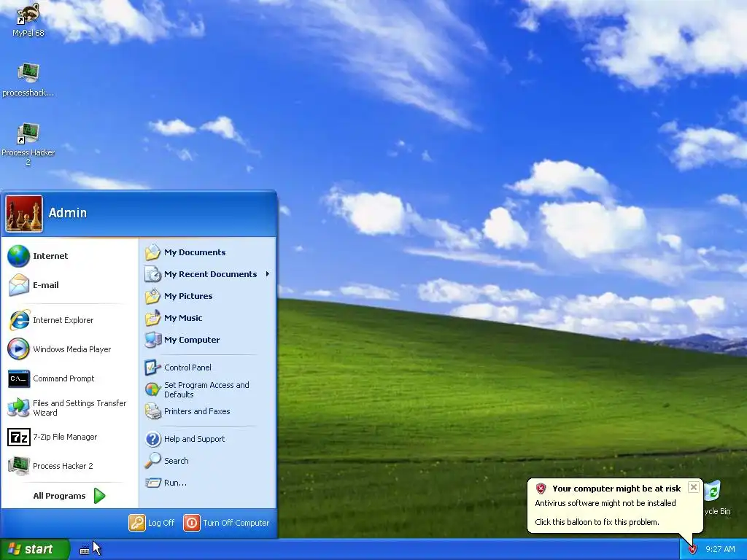Expand My Recent Documents submenu arrow
The width and height of the screenshot is (747, 560).
268,274
